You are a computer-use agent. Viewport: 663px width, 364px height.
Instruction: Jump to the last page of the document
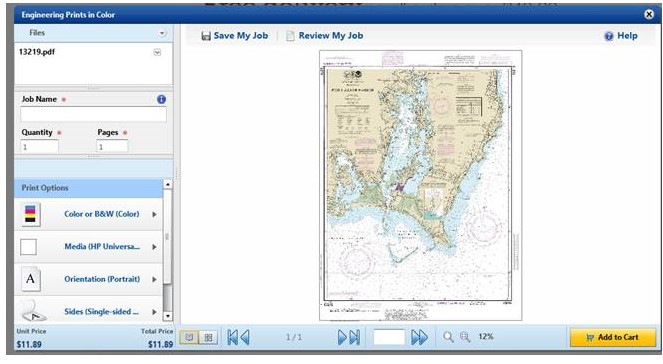pyautogui.click(x=355, y=337)
